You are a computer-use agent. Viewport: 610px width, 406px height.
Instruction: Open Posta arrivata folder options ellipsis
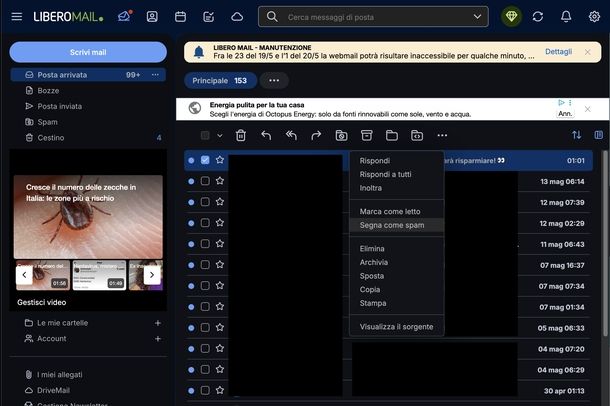point(155,75)
